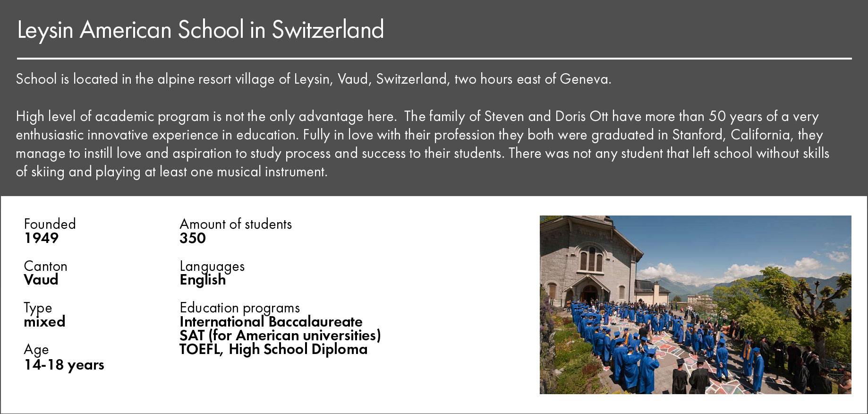Select the Education programs label
This screenshot has height=414, width=868.
pos(239,309)
